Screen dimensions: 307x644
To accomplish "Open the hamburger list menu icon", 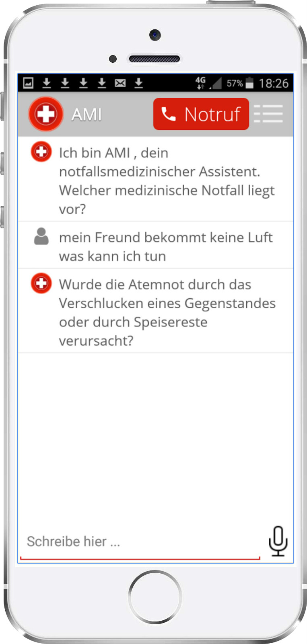I will coord(268,114).
